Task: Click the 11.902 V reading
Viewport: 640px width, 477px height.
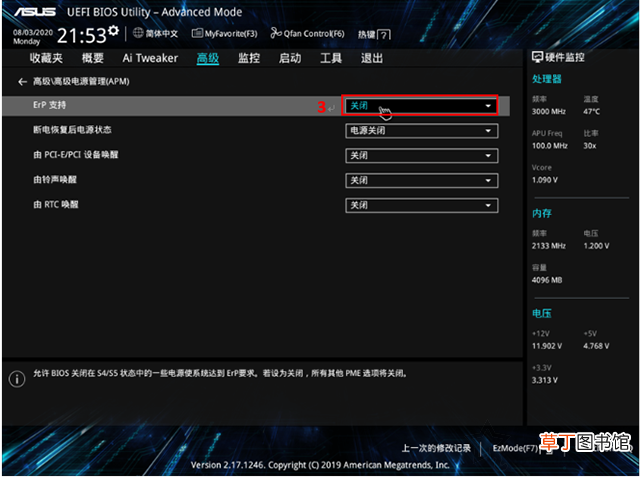Action: click(547, 346)
